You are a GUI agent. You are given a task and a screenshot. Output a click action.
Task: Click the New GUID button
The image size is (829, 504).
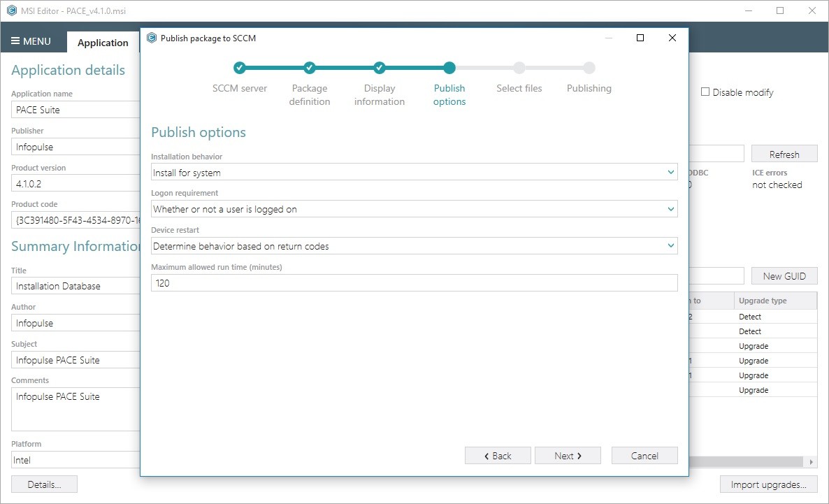click(x=784, y=276)
